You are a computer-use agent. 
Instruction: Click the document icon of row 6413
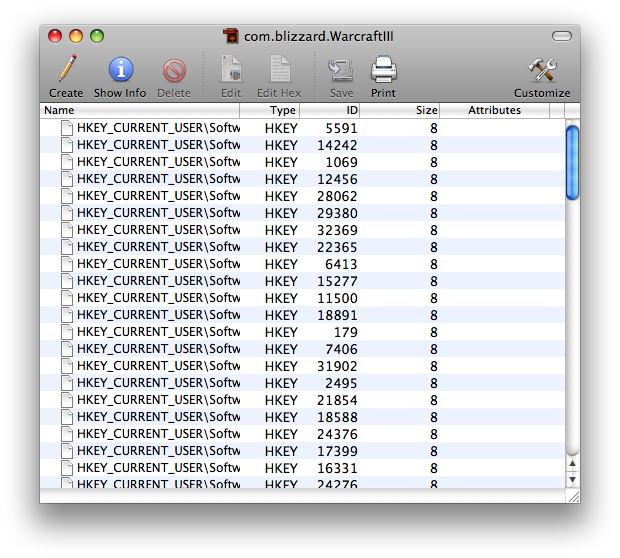pyautogui.click(x=67, y=264)
